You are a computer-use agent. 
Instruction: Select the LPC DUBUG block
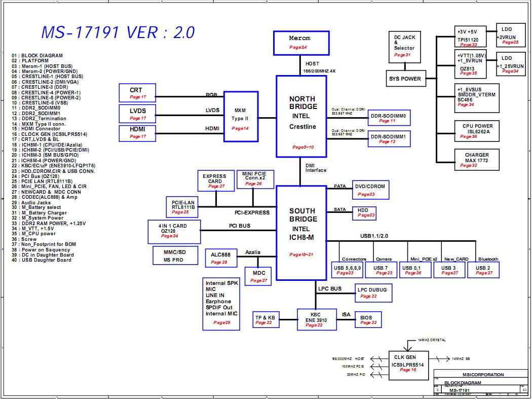point(373,293)
